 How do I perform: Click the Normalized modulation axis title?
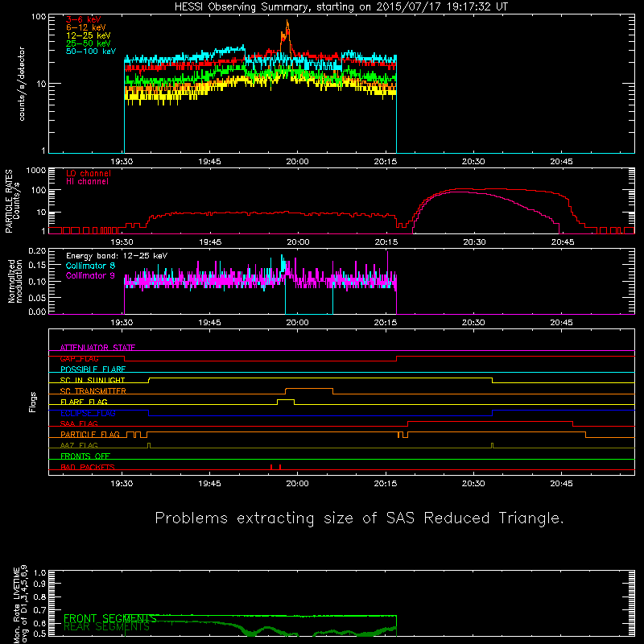tap(15, 281)
